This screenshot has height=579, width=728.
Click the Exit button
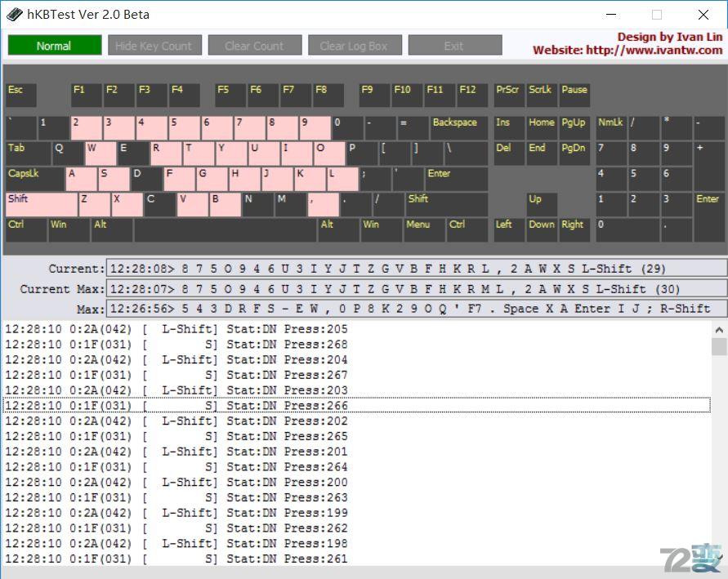pyautogui.click(x=454, y=46)
